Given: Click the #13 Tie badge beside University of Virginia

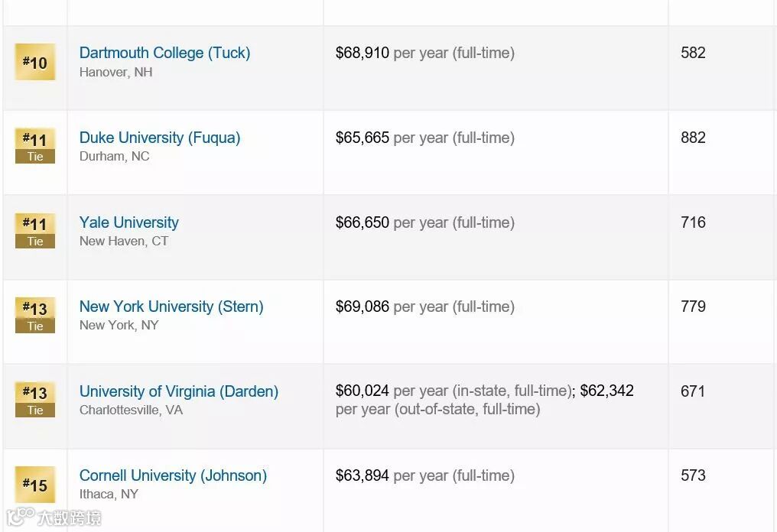Looking at the screenshot, I should [35, 400].
